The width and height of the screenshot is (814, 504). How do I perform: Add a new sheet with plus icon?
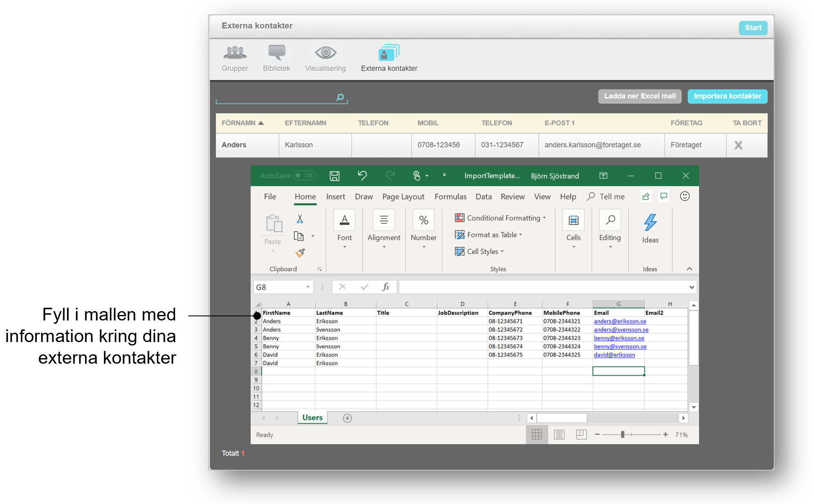pyautogui.click(x=347, y=418)
